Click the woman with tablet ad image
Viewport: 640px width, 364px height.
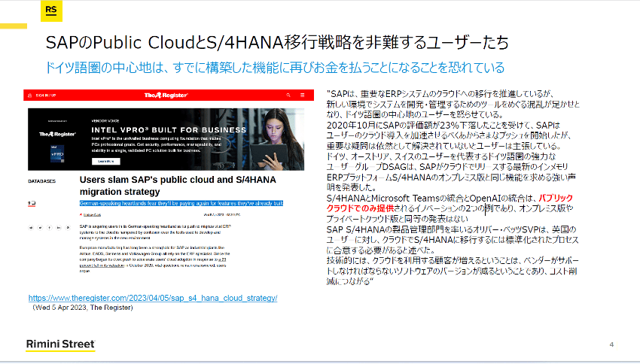click(276, 139)
